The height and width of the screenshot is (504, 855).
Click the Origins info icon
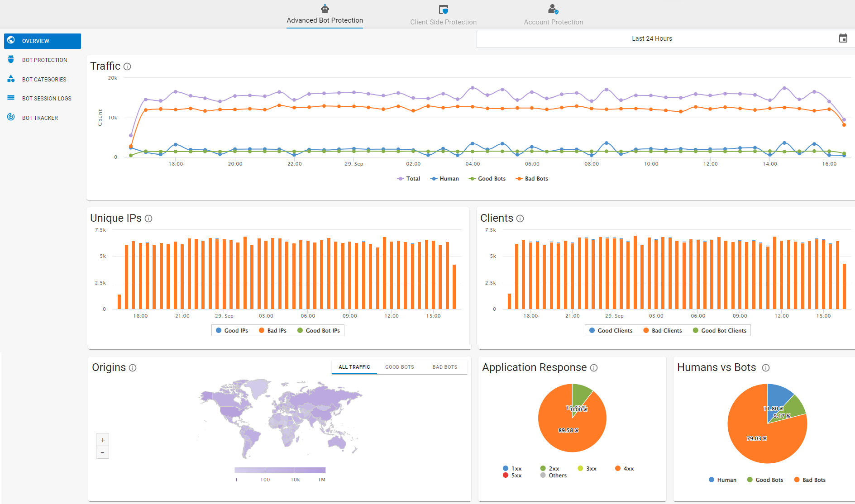tap(133, 368)
